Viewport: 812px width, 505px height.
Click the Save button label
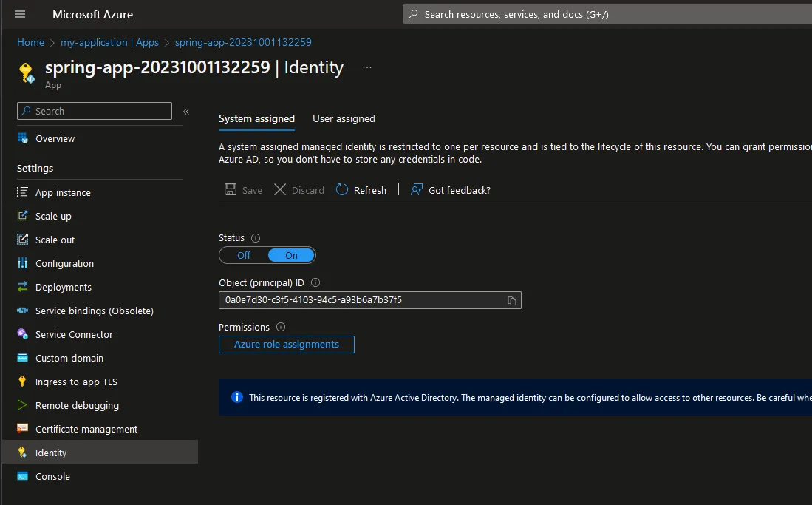[x=252, y=190]
